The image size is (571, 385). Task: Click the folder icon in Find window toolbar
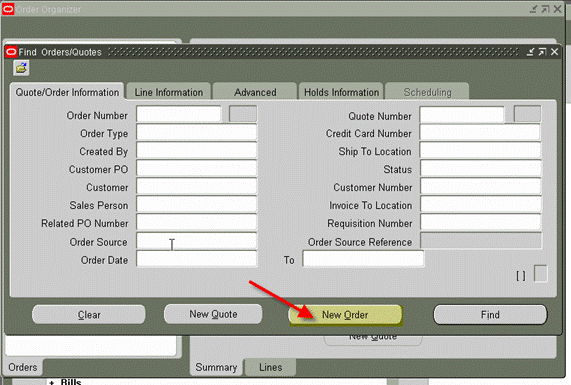21,68
